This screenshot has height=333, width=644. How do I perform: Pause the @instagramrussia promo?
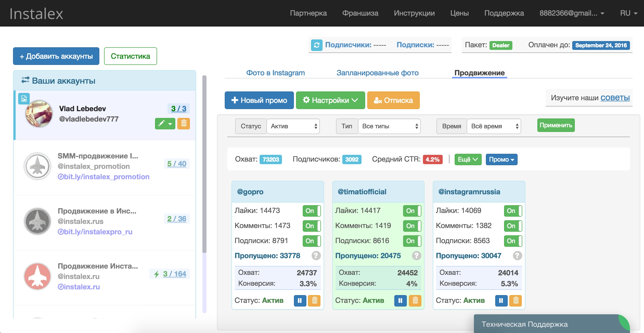point(501,301)
